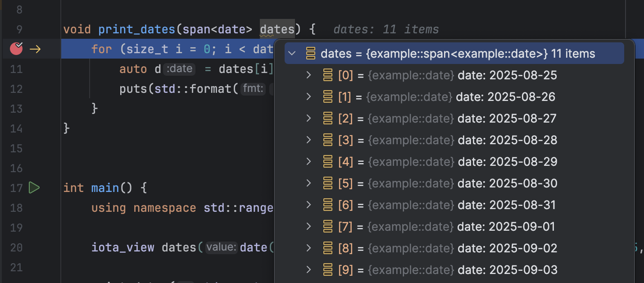This screenshot has height=283, width=644.
Task: Expand element [7] disclosure arrow
Action: click(x=308, y=226)
